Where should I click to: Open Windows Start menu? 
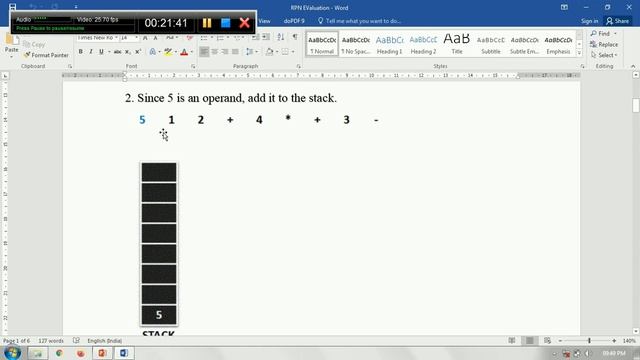click(12, 353)
